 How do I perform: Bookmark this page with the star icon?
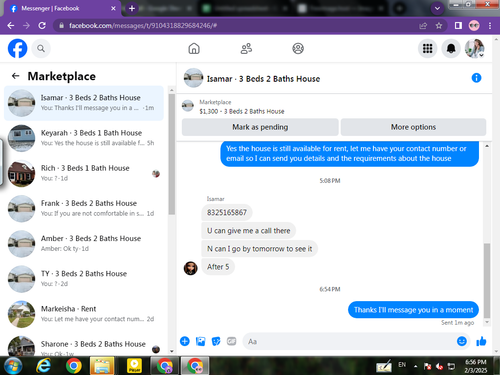(x=439, y=26)
